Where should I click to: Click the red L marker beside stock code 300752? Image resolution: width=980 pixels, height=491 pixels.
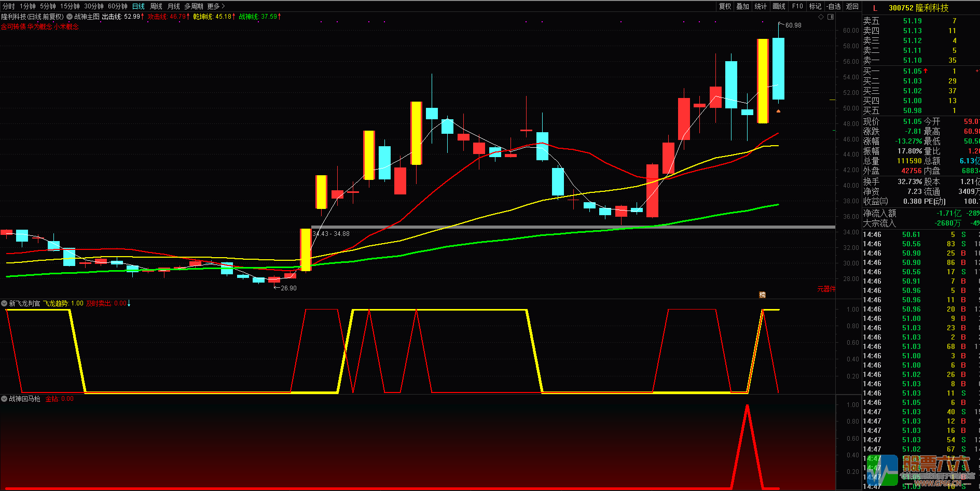(875, 8)
